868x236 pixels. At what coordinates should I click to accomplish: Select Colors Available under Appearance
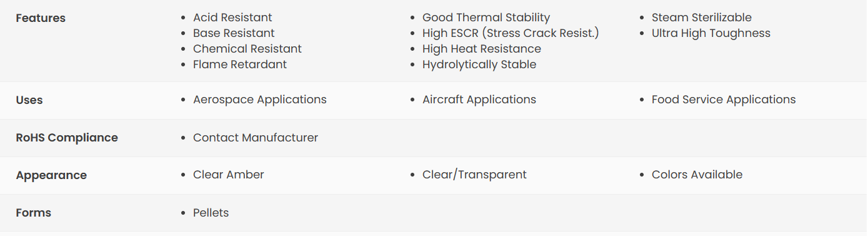(x=697, y=175)
